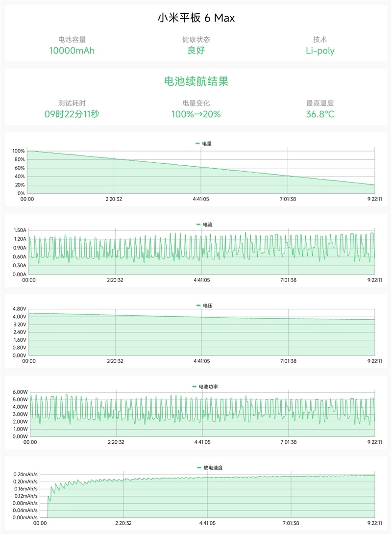Click the 0.90A axis label
The height and width of the screenshot is (535, 392).
point(20,248)
